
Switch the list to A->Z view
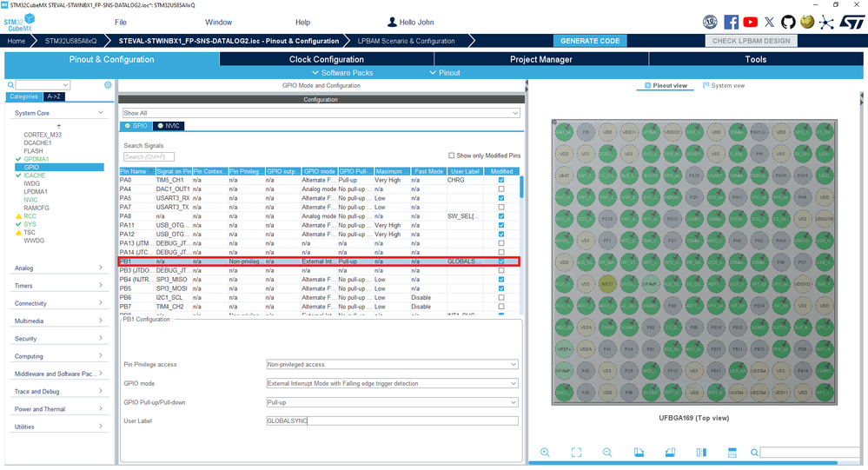coord(54,96)
